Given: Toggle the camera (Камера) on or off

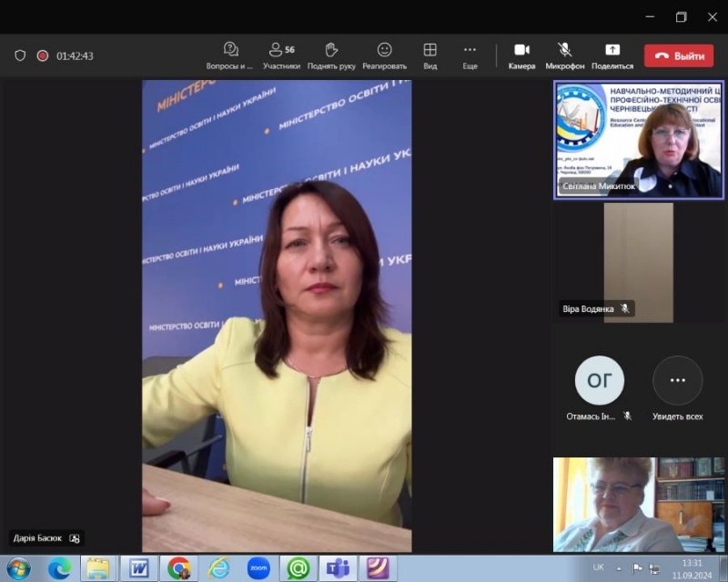Looking at the screenshot, I should tap(521, 55).
